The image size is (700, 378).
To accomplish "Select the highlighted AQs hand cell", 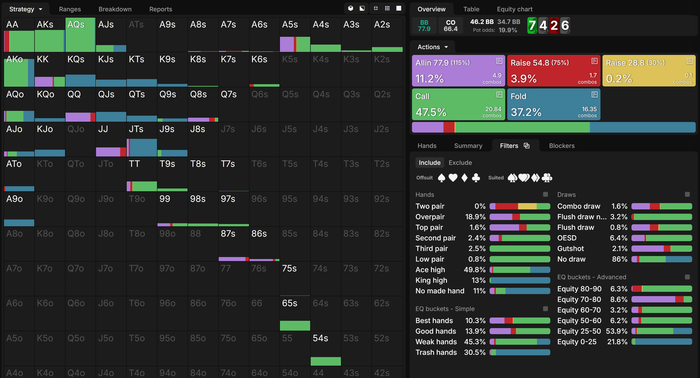I will coord(80,35).
